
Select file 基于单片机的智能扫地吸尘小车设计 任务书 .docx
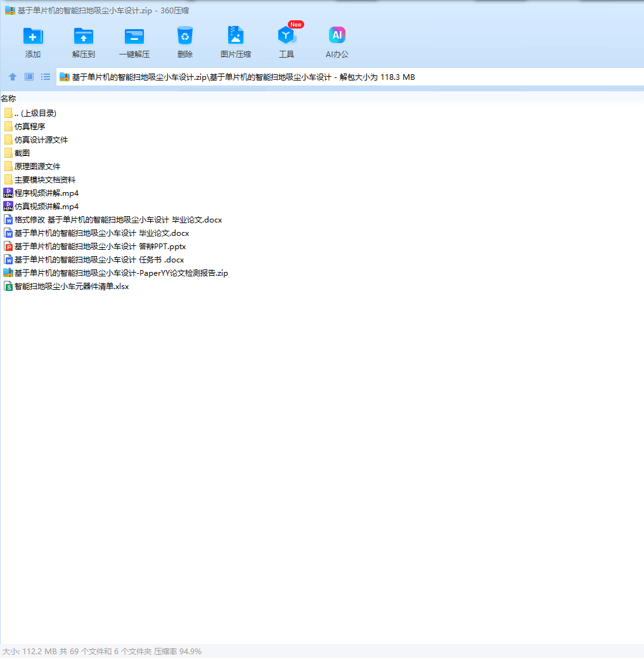tap(100, 260)
